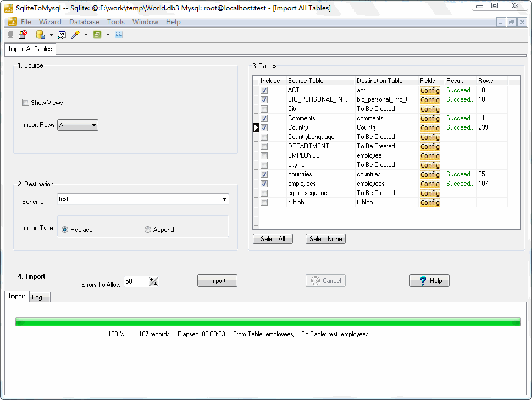Uncheck the Comments table include checkbox
The width and height of the screenshot is (532, 400).
[x=264, y=118]
